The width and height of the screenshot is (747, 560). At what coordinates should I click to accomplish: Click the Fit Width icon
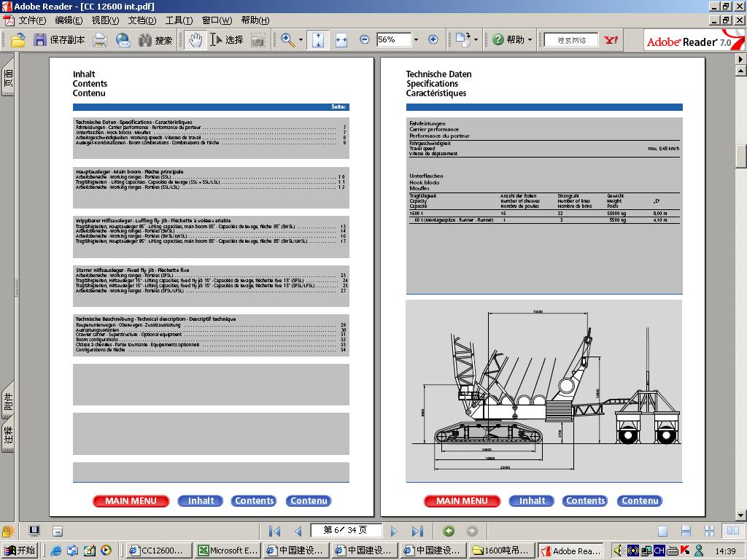pos(341,40)
